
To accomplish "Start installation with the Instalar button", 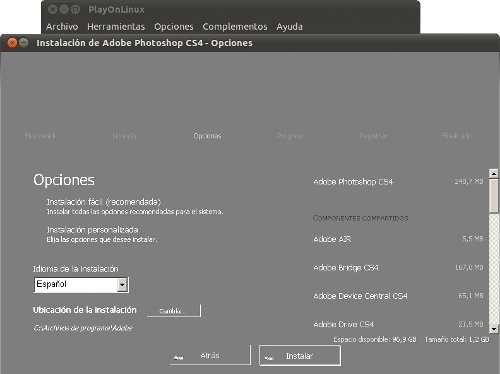I will [300, 356].
